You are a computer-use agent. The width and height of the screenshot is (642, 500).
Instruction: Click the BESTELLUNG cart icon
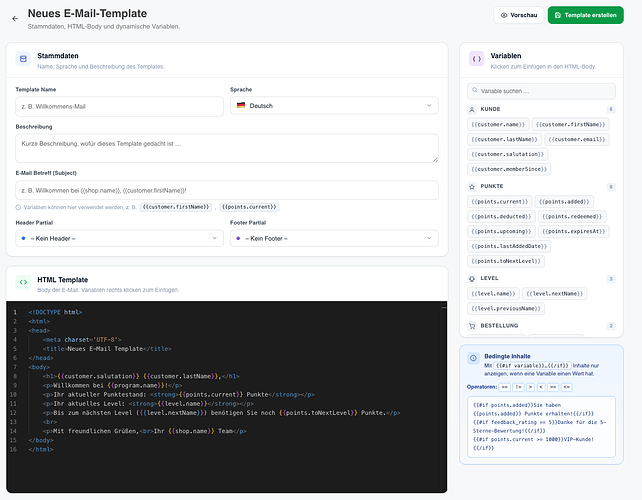tap(472, 326)
